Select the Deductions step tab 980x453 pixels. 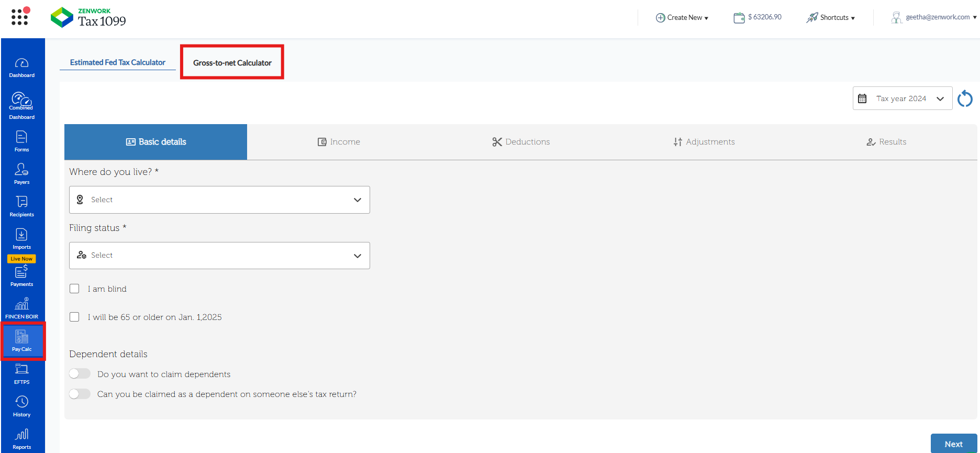point(521,142)
